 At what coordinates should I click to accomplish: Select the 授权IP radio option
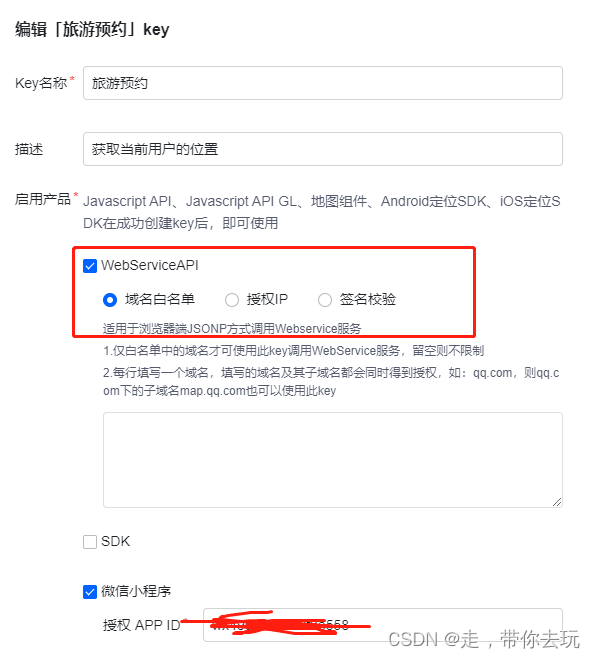point(232,300)
